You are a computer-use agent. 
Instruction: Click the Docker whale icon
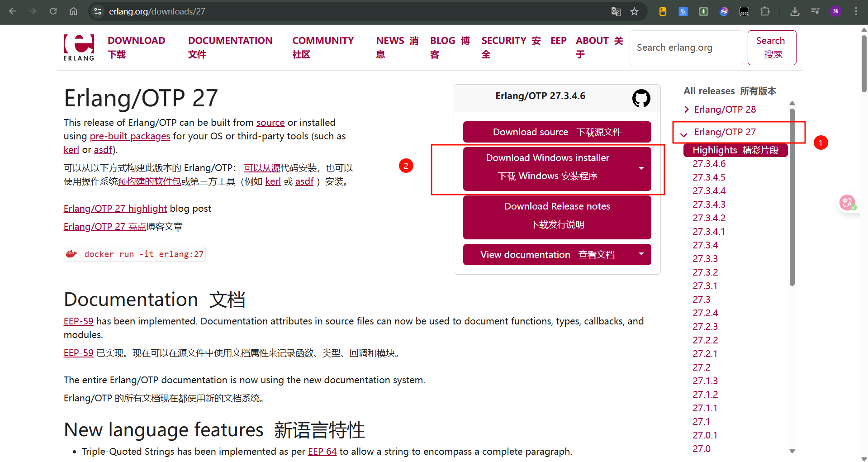pyautogui.click(x=71, y=254)
